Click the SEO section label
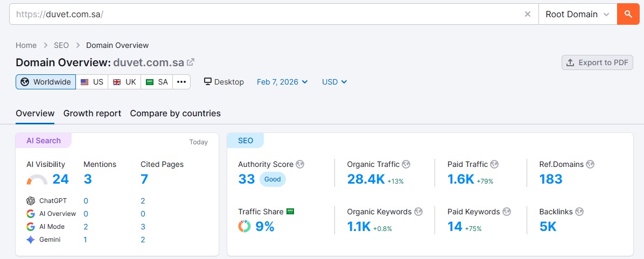Screen dimensions: 644x259 [x=246, y=141]
